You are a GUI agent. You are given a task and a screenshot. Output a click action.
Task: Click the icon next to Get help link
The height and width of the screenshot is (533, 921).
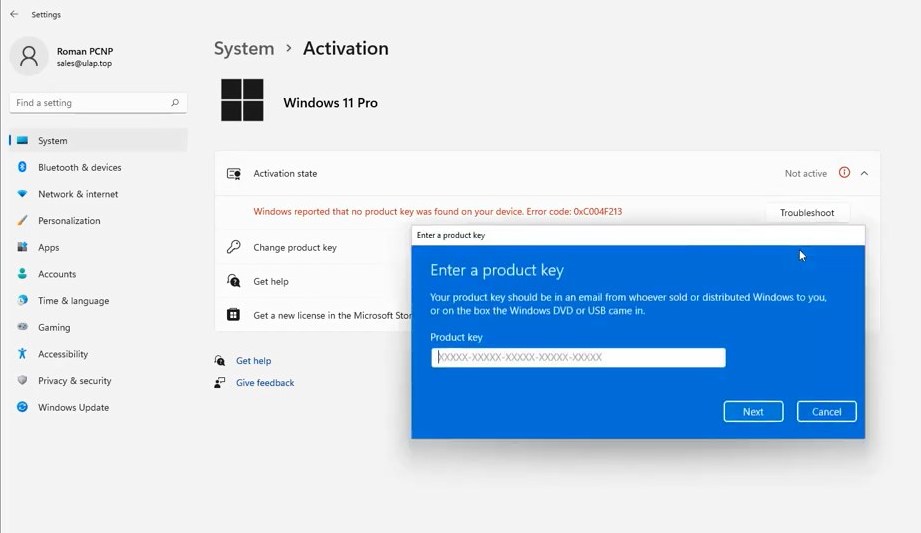220,360
